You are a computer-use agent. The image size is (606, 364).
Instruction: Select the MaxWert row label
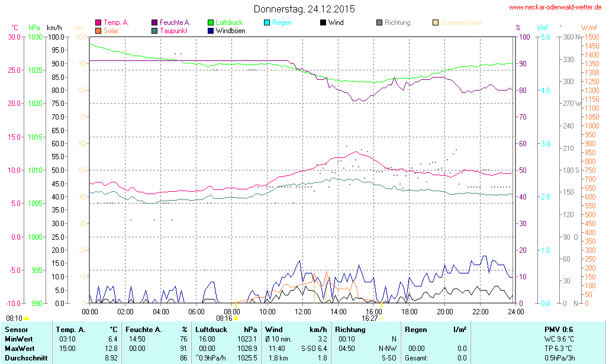(20, 348)
